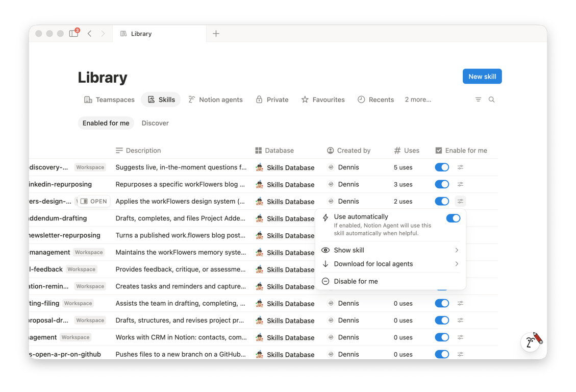Image resolution: width=576 pixels, height=392 pixels.
Task: Open search with the magnifier icon
Action: [x=491, y=100]
